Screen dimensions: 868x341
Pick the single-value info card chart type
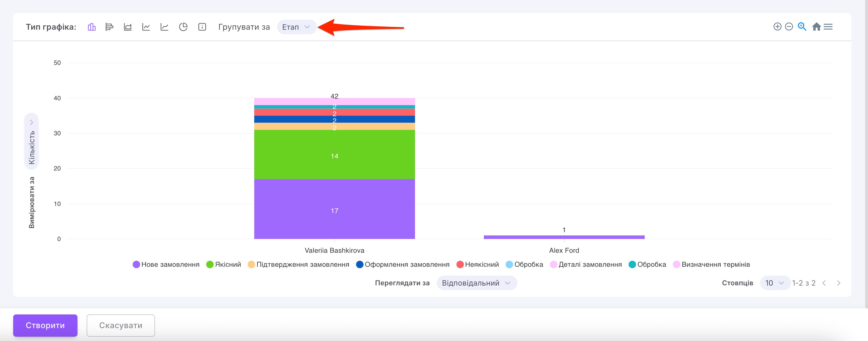202,27
